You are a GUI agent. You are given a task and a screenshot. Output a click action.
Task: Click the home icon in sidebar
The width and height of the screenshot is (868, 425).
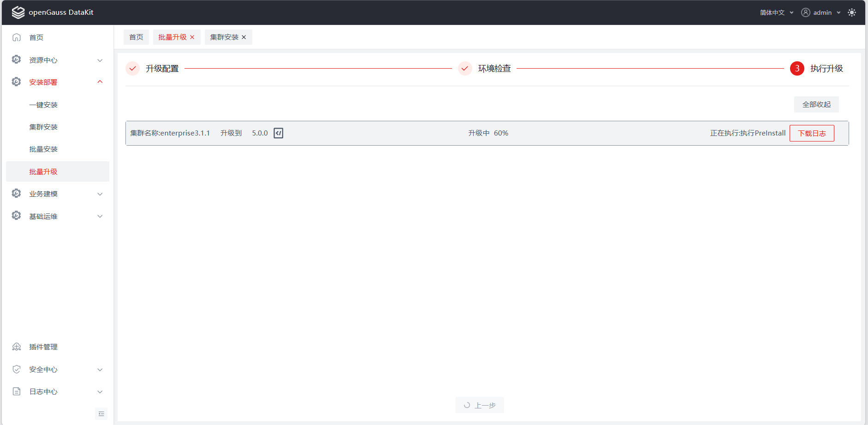click(17, 37)
